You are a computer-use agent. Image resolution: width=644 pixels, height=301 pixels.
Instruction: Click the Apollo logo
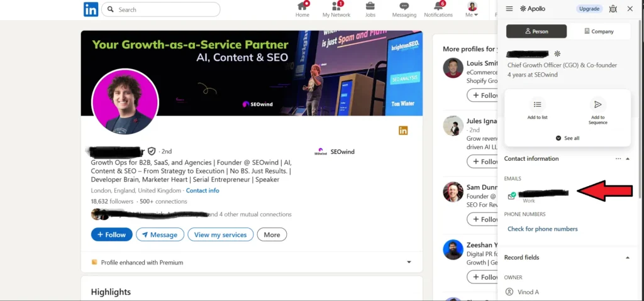[533, 9]
